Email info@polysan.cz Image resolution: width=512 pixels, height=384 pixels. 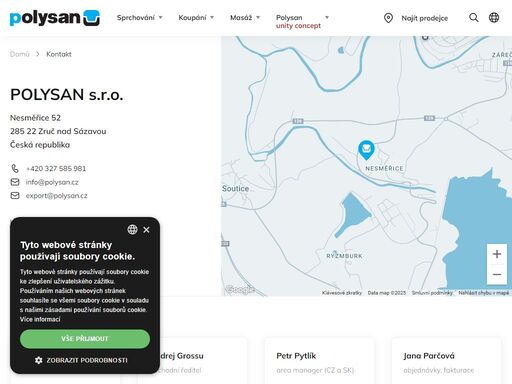pos(52,182)
